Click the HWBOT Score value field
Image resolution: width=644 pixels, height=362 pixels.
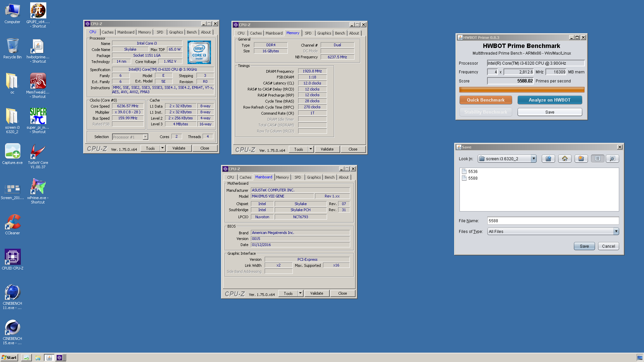(510, 81)
